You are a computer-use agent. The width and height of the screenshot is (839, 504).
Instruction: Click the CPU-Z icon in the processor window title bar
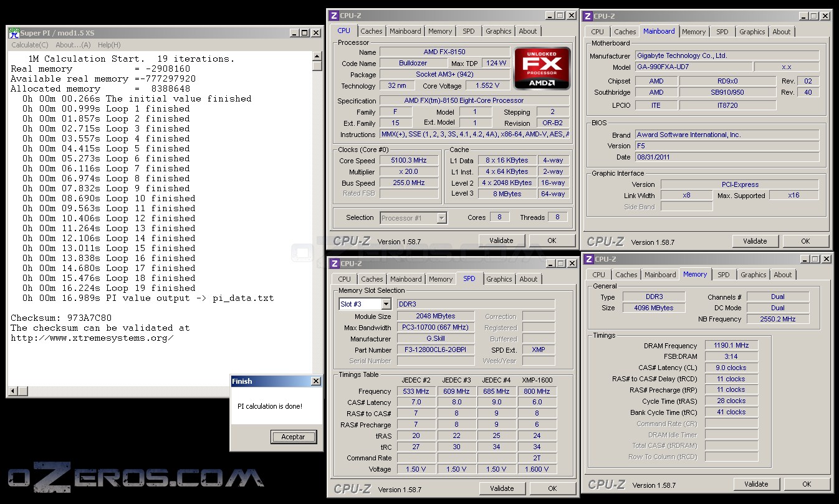[333, 16]
